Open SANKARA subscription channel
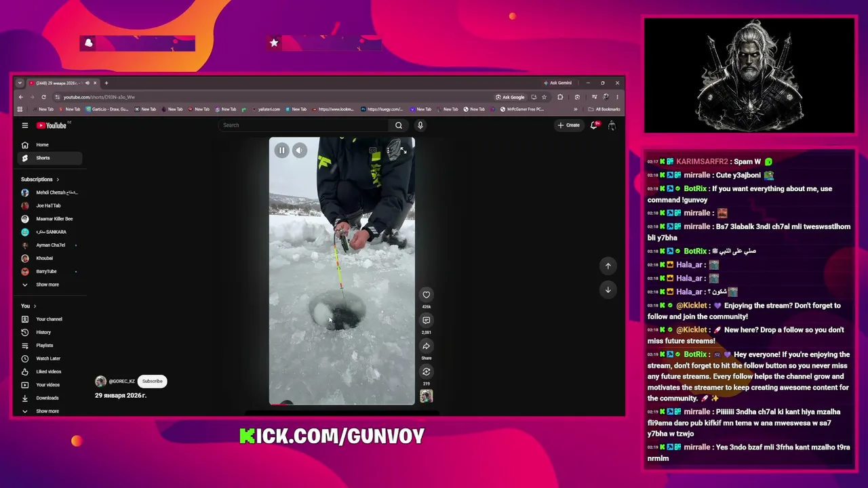868x488 pixels. 50,232
